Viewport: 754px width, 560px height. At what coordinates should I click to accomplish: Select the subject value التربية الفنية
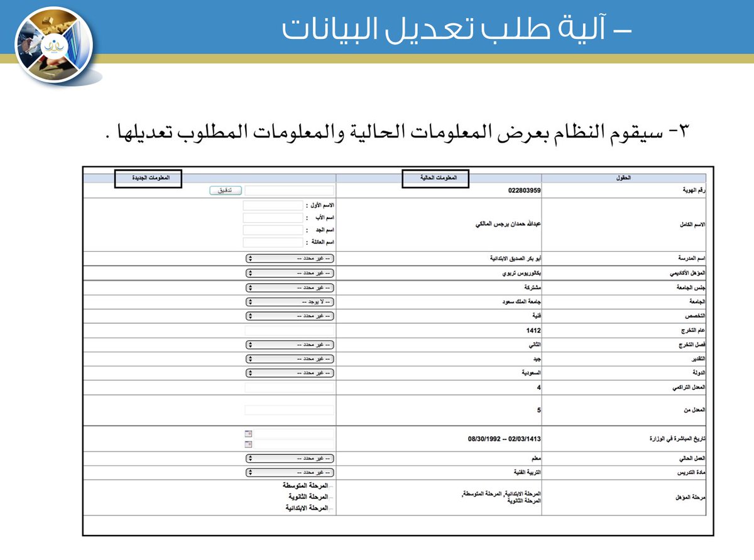tap(527, 472)
